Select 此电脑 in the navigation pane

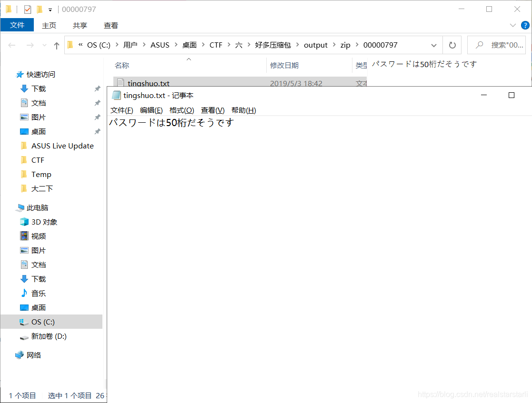coord(38,207)
